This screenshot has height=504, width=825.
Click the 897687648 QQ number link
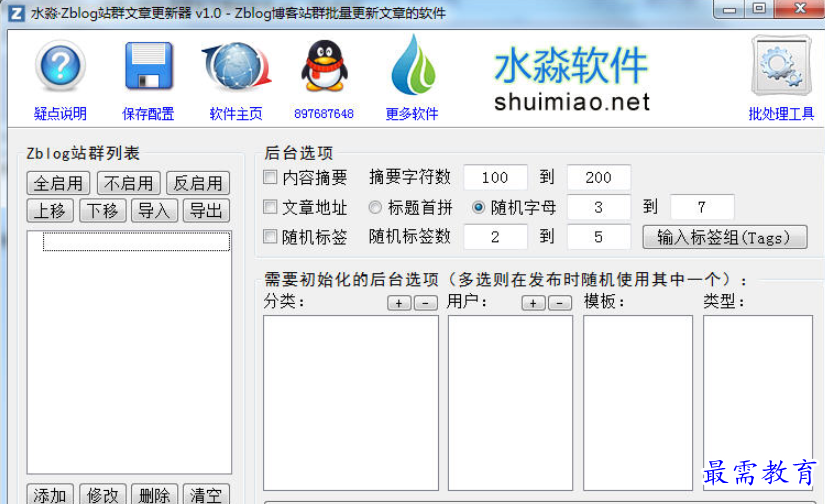pyautogui.click(x=324, y=114)
